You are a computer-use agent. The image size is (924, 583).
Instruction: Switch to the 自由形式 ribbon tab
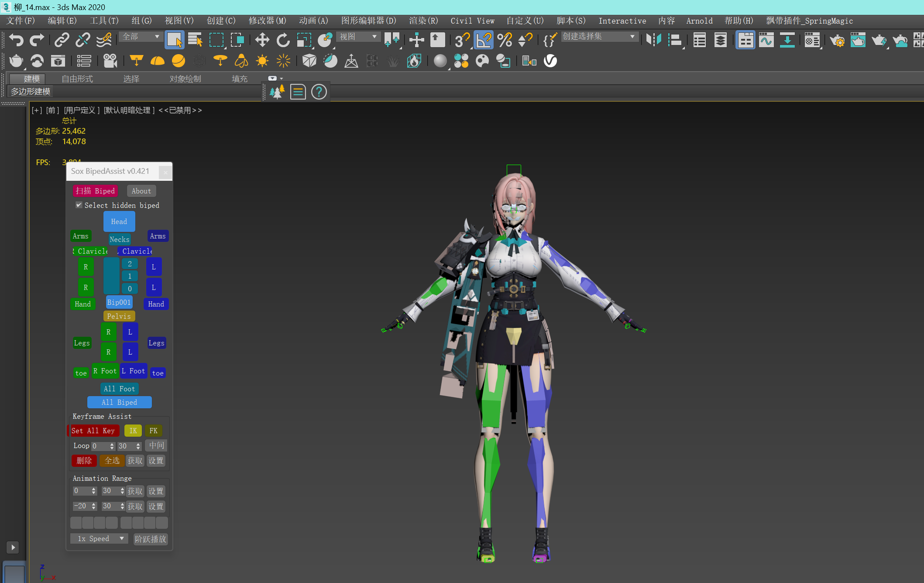77,79
